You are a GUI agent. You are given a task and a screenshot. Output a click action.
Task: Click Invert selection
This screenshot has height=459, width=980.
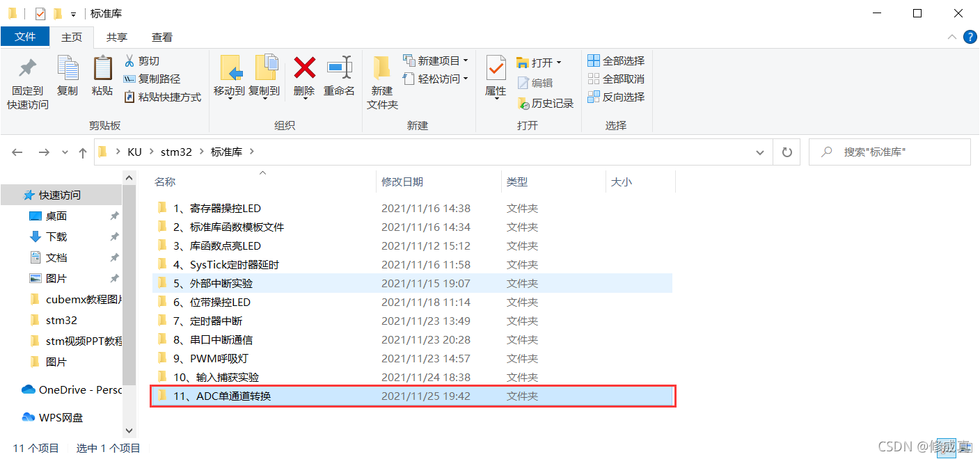pyautogui.click(x=616, y=97)
